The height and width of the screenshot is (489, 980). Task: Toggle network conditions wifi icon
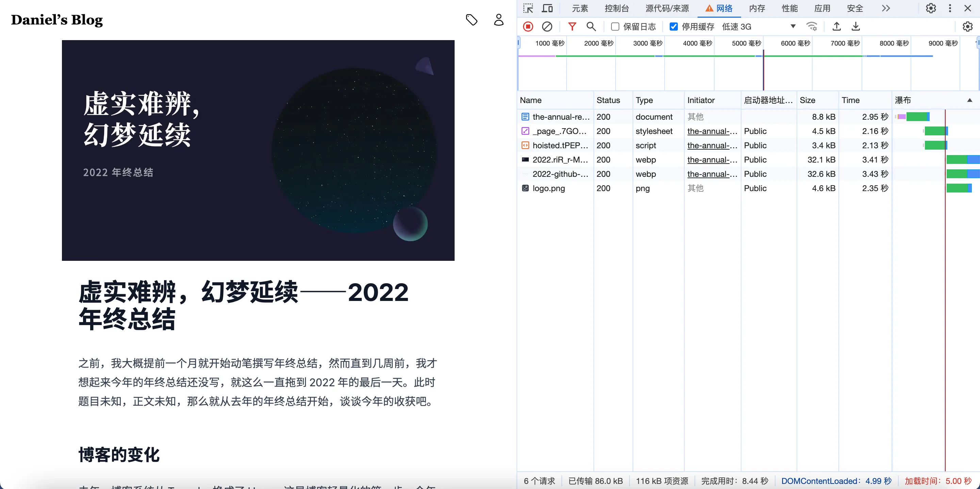tap(812, 26)
